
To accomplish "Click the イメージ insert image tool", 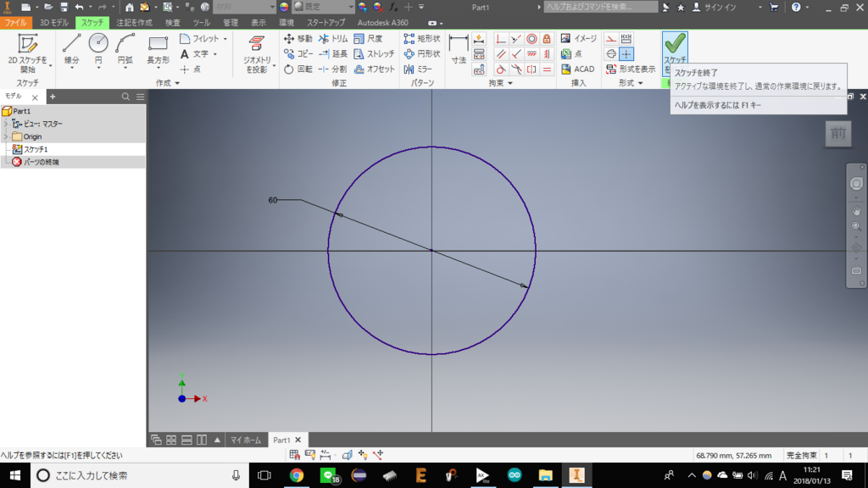I will [x=578, y=39].
